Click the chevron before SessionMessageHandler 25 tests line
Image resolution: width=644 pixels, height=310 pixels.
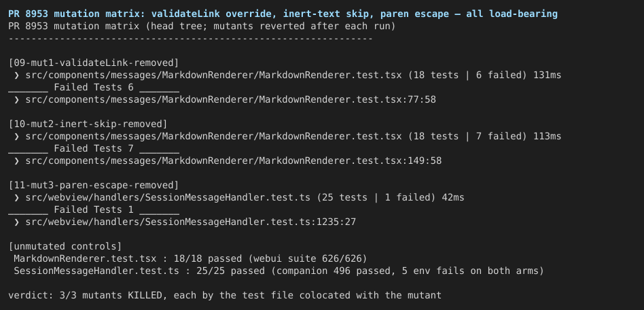pyautogui.click(x=16, y=197)
